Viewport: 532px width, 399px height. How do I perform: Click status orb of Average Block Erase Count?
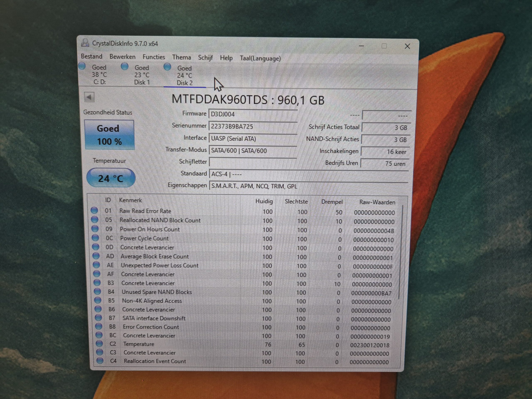tap(96, 256)
